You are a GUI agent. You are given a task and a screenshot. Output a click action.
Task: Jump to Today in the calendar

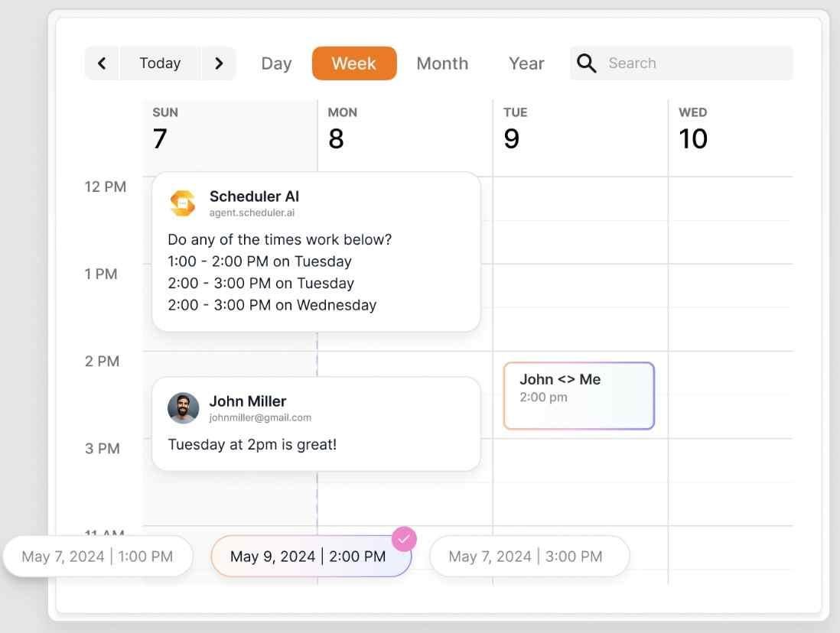160,63
